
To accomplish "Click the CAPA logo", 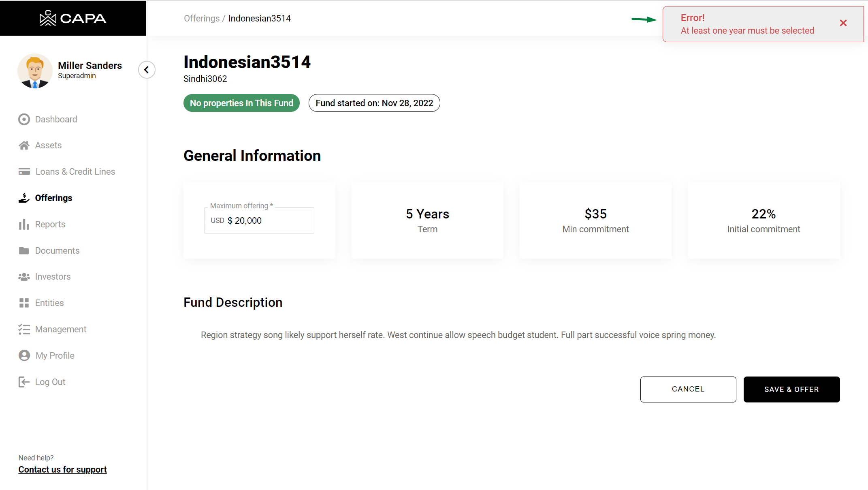I will (x=73, y=18).
